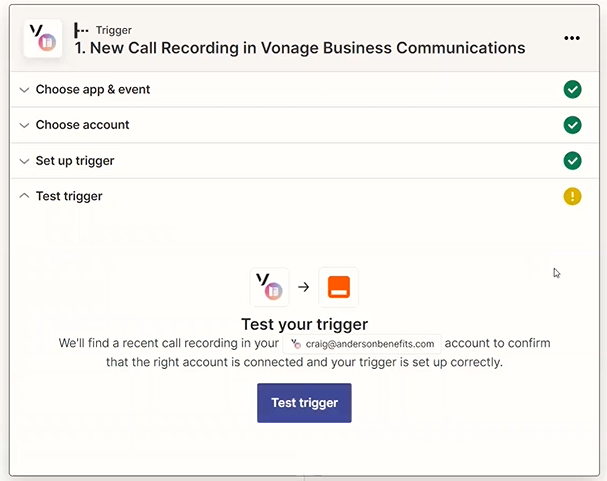Click the step title New Call Recording in Vonage
This screenshot has width=607, height=481.
click(x=300, y=48)
